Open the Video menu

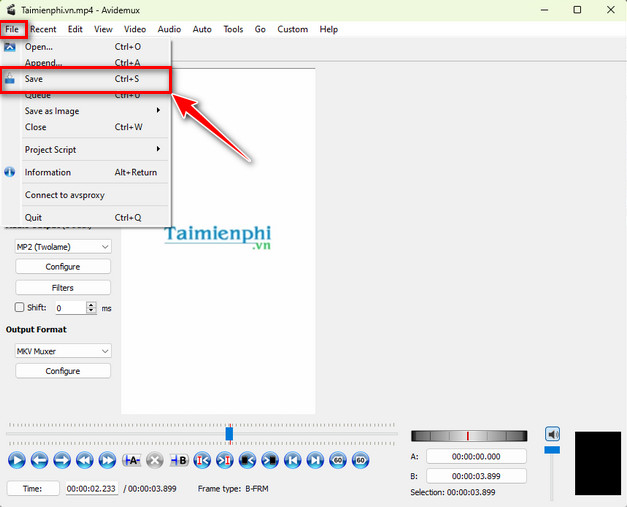[x=135, y=29]
